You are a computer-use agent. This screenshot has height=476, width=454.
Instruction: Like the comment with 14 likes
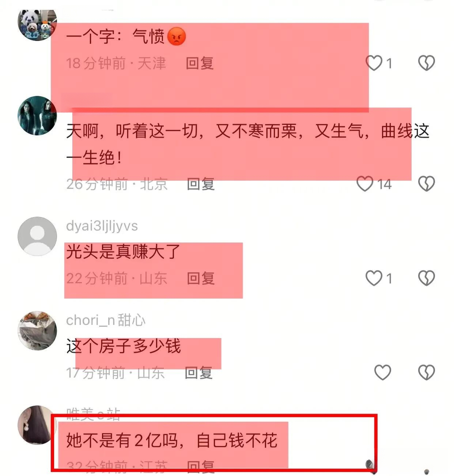pyautogui.click(x=365, y=184)
